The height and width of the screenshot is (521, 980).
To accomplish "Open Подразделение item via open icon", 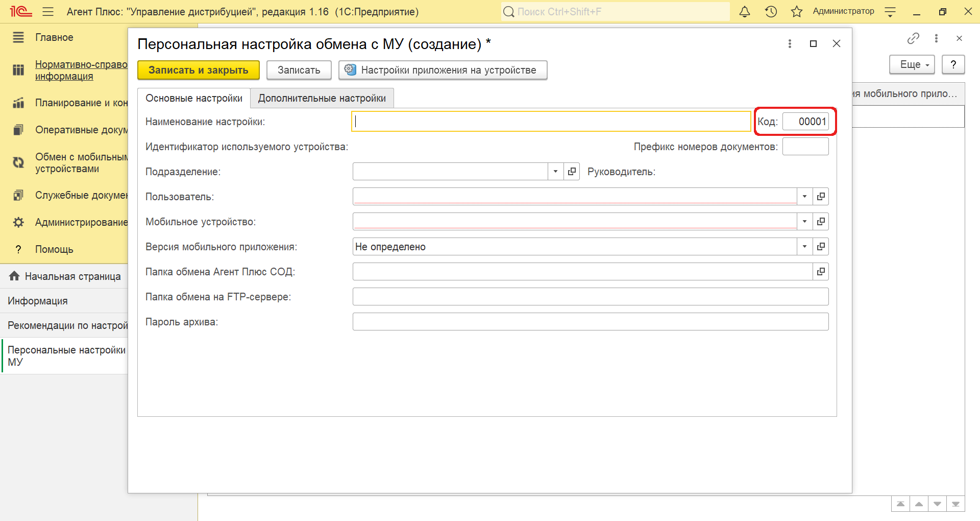I will pyautogui.click(x=572, y=172).
